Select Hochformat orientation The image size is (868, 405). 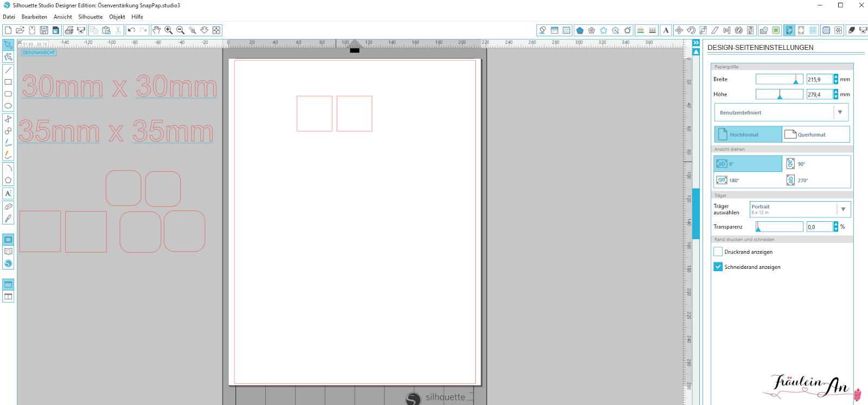tap(748, 134)
